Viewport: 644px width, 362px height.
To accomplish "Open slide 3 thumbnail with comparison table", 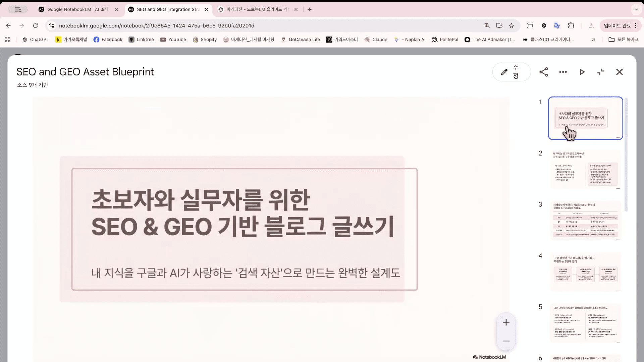I will click(x=585, y=221).
